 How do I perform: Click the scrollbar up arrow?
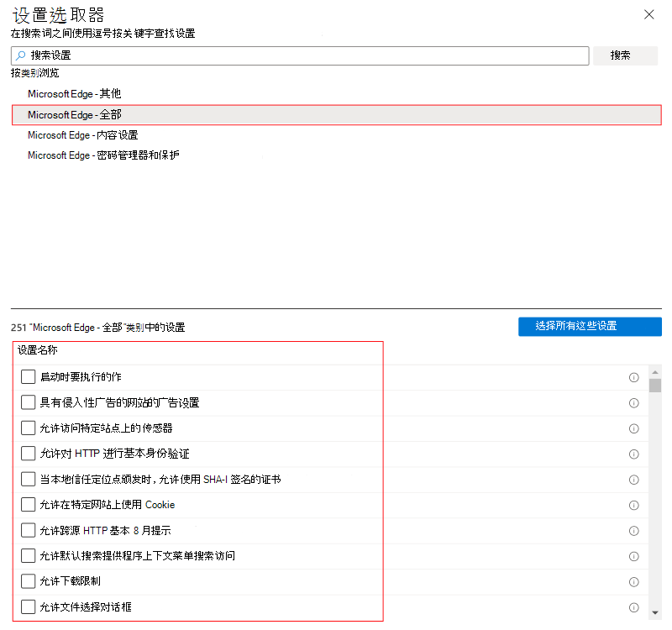click(654, 372)
